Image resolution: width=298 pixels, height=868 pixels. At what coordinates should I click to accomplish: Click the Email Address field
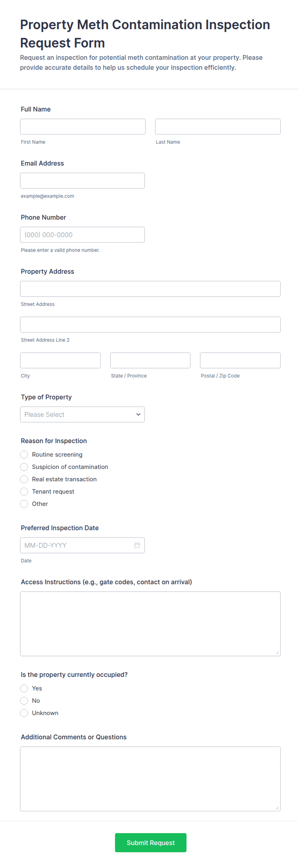coord(82,181)
